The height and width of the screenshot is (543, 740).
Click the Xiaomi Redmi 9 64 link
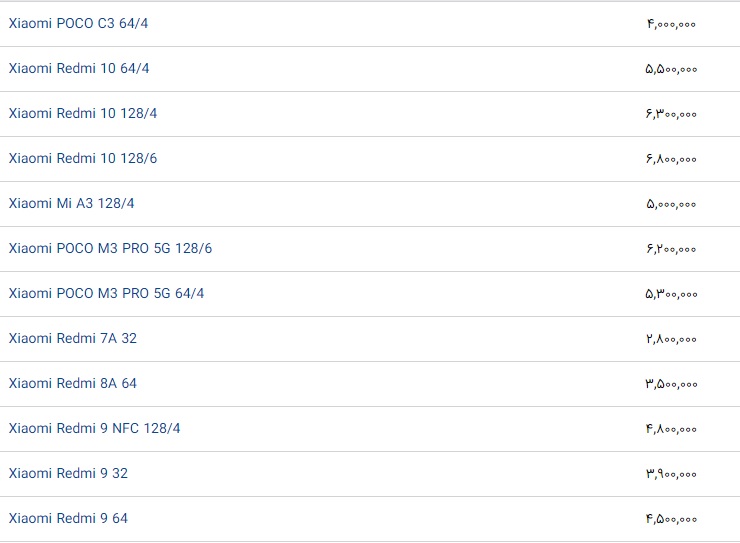[x=68, y=518]
